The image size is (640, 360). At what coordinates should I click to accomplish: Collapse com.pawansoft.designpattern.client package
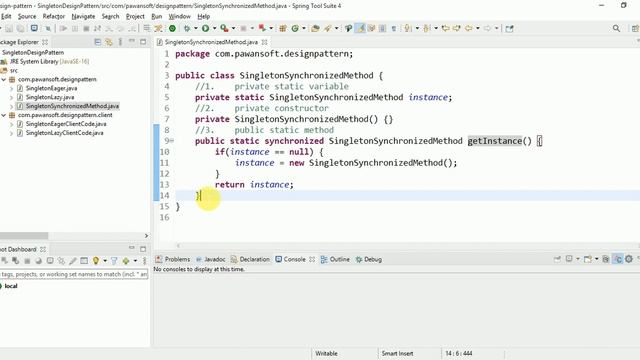[x=4, y=116]
